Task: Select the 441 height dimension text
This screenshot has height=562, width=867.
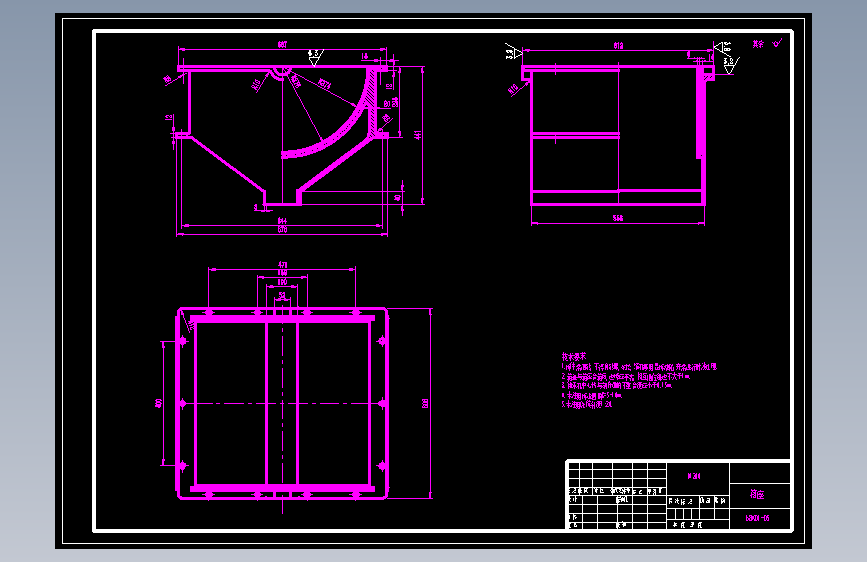Action: point(418,135)
